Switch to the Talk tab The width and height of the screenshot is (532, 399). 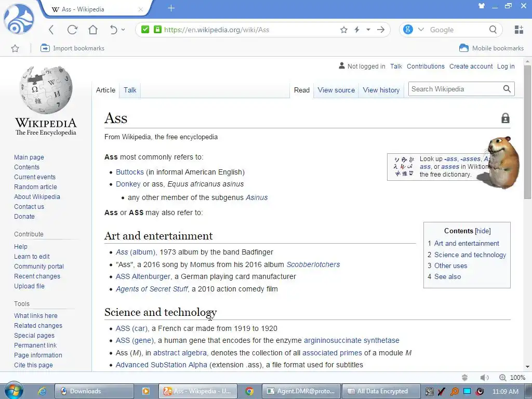(129, 90)
